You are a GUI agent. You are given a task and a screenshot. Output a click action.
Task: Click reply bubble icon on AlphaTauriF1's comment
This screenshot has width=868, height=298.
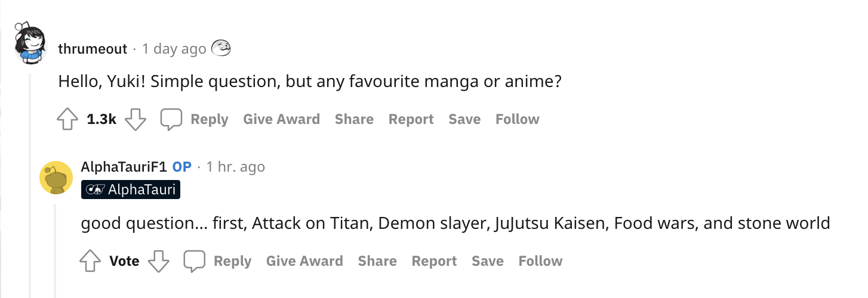[x=195, y=261]
